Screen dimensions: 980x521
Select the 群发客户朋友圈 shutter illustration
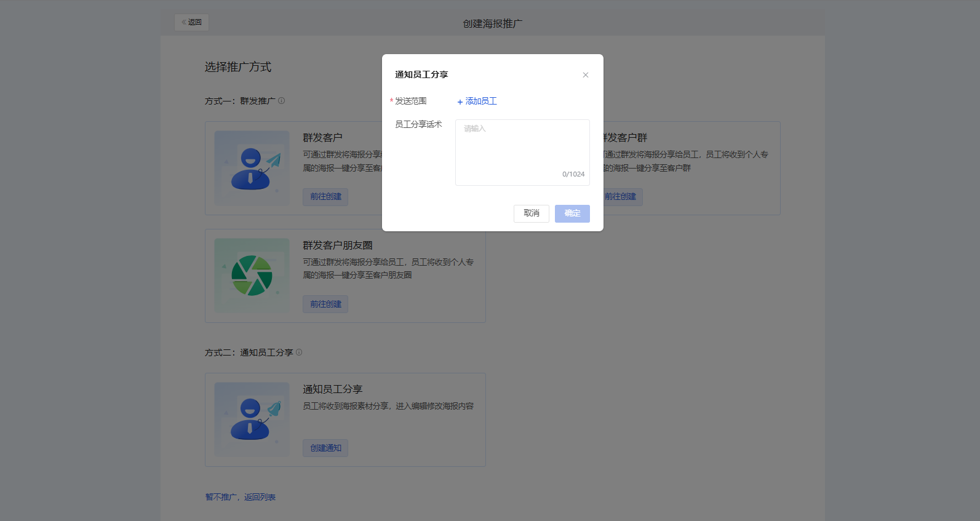(x=252, y=276)
